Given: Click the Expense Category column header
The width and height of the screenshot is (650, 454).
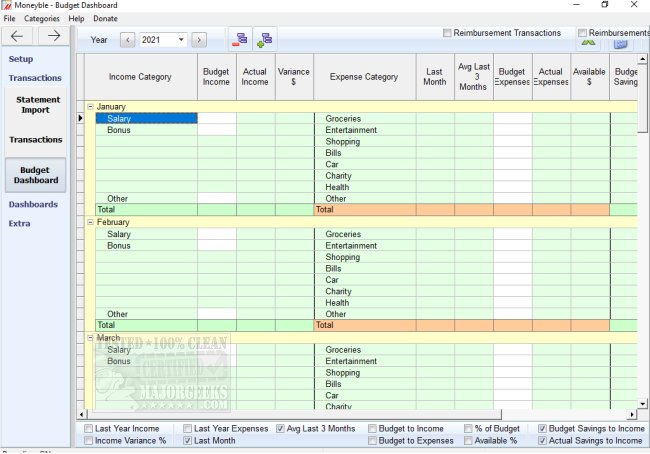Looking at the screenshot, I should pyautogui.click(x=364, y=77).
